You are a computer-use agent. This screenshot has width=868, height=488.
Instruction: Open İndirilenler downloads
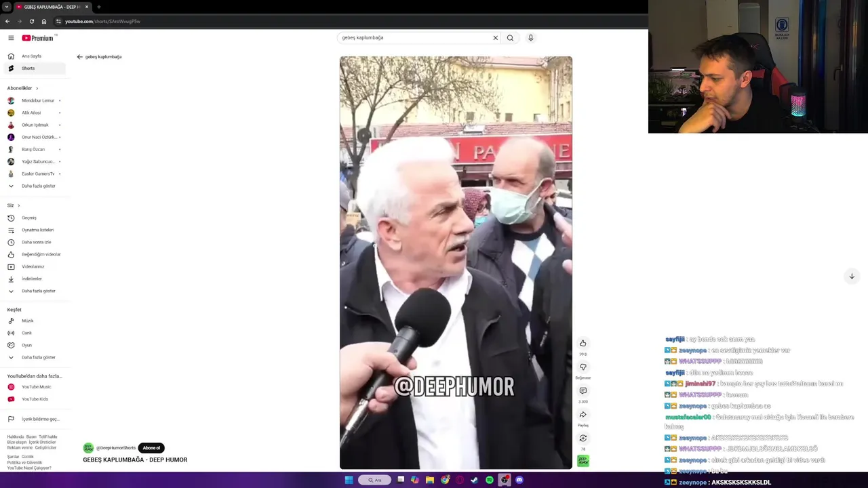(x=34, y=279)
